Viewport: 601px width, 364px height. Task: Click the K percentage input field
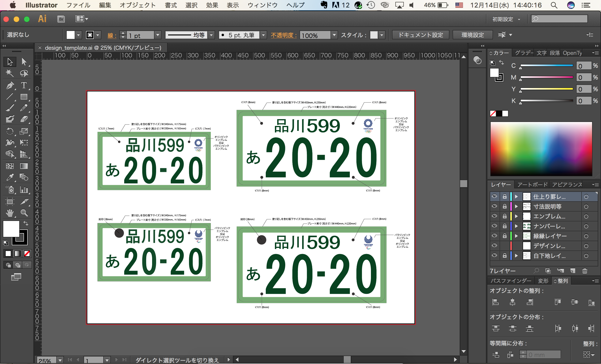pyautogui.click(x=583, y=101)
